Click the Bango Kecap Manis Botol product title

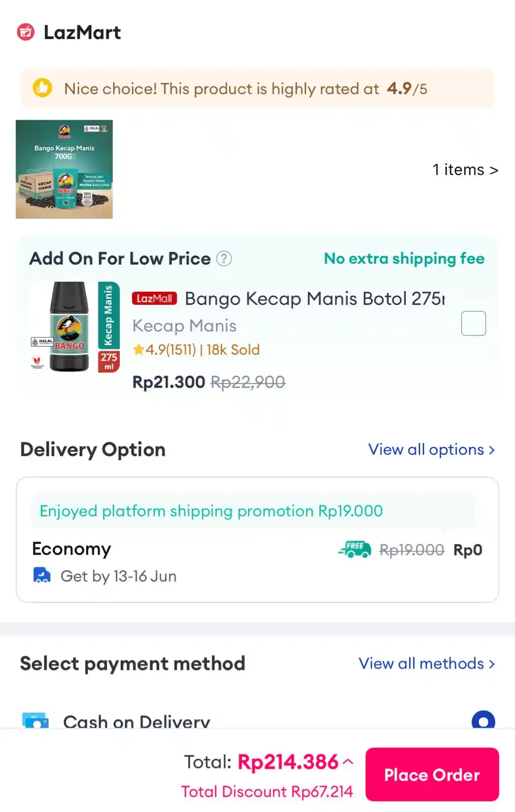[315, 298]
